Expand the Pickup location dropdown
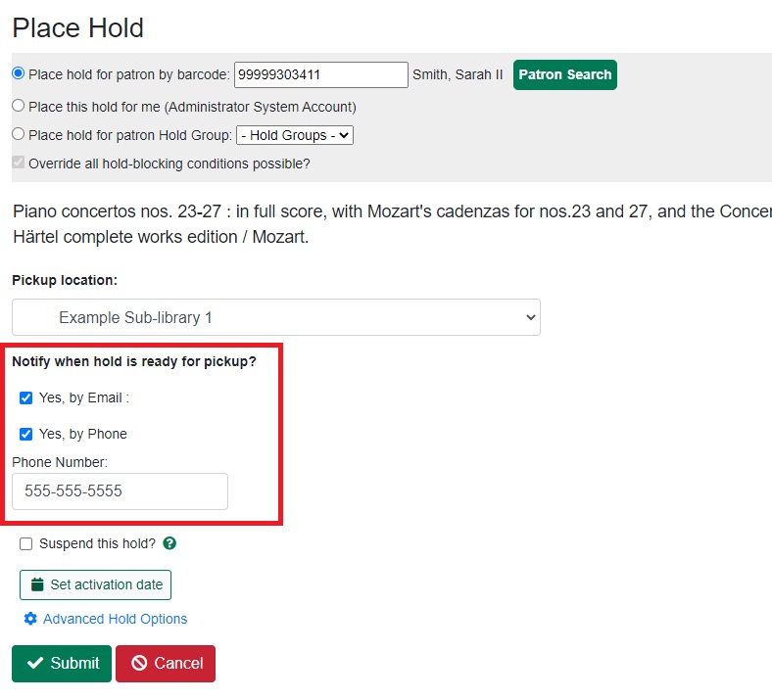This screenshot has height=700, width=772. pos(276,317)
